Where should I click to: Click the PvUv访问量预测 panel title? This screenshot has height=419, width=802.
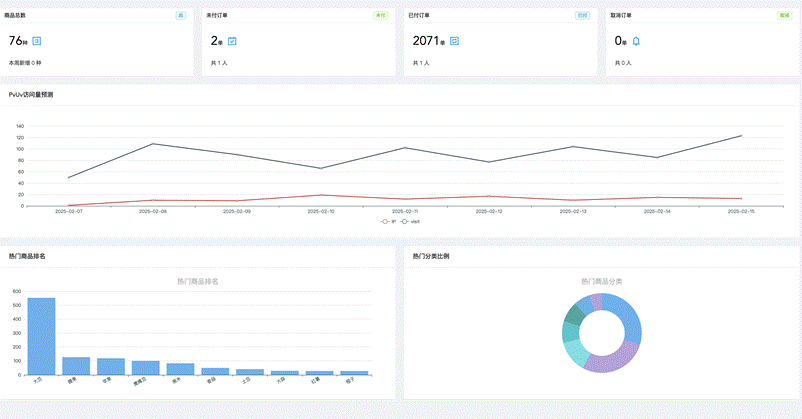[x=31, y=95]
